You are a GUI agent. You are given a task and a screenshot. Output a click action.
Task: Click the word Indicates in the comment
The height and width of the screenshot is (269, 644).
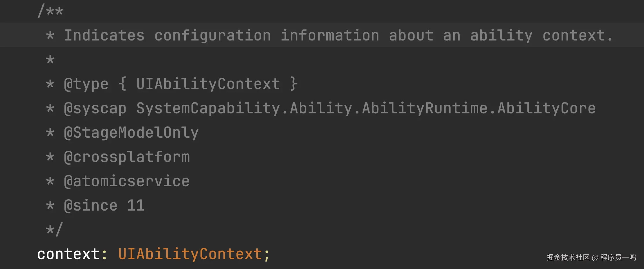pos(104,36)
